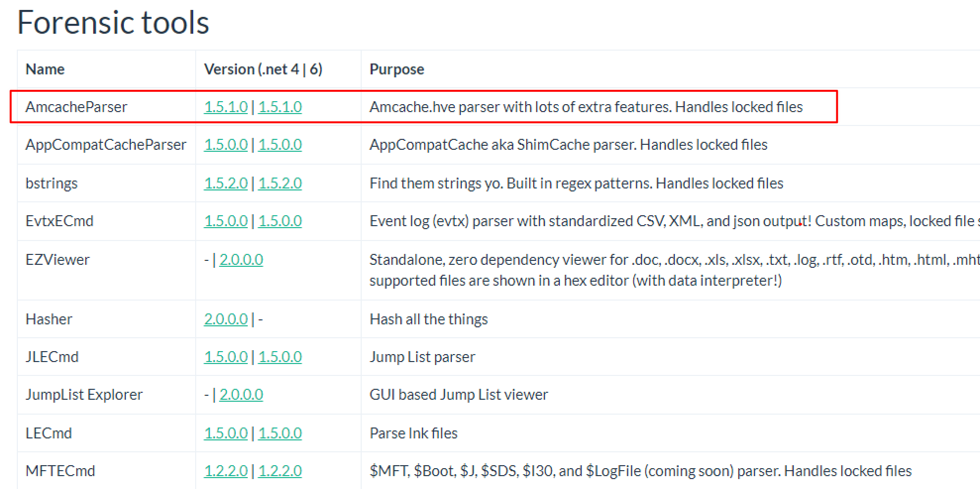Click the AmcacheParser name cell
The image size is (980, 489).
point(76,107)
